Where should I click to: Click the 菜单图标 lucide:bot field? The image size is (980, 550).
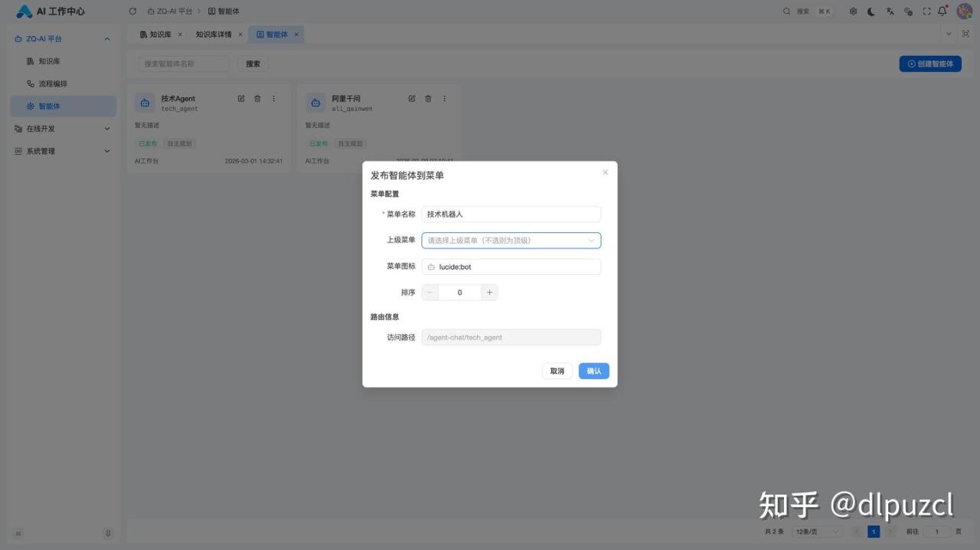(x=511, y=267)
